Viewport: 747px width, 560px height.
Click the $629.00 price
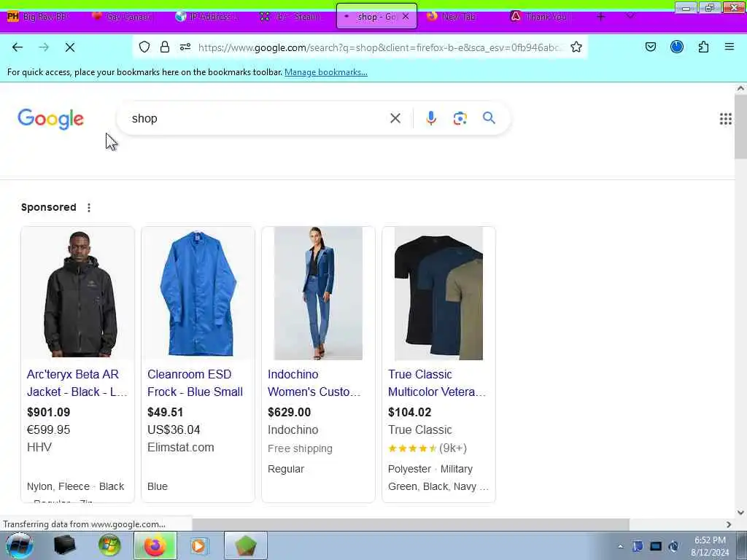coord(289,413)
